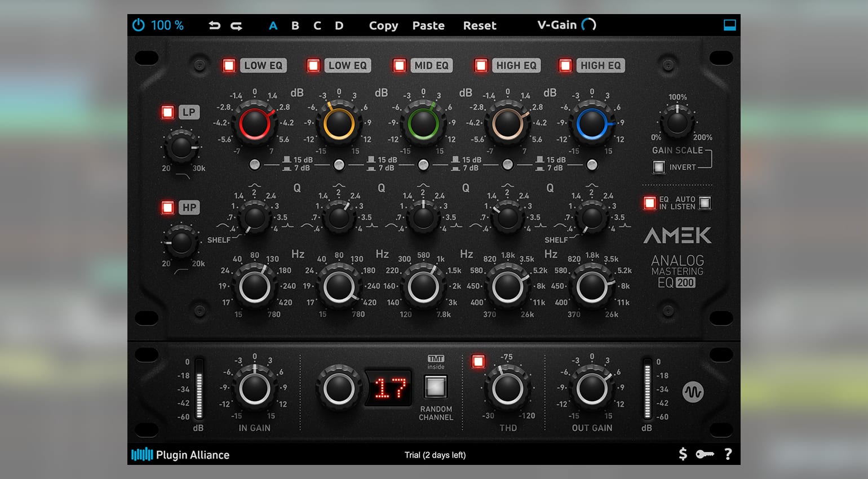Click the green Mid EQ gain knob
This screenshot has height=479, width=868.
[423, 123]
